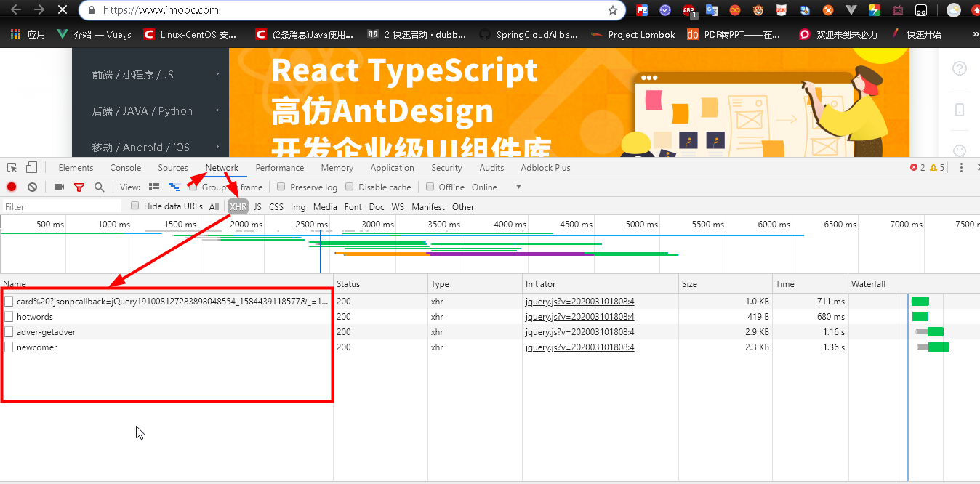Clear the network log with the no-entry icon

(x=32, y=187)
